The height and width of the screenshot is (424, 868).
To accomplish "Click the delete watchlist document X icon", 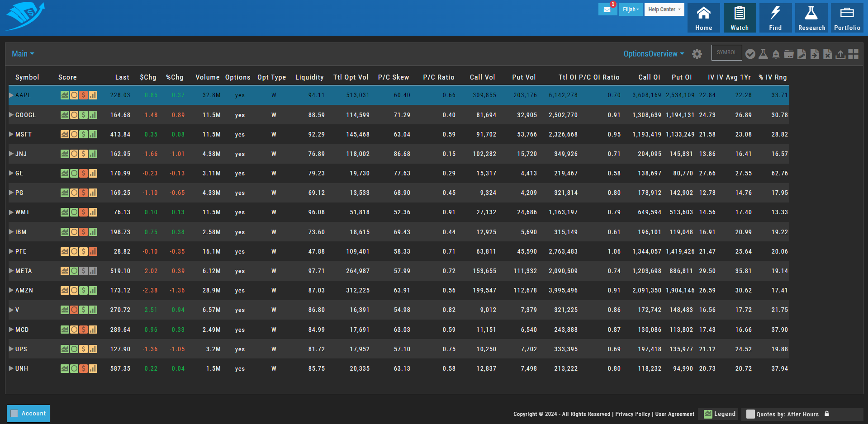I will [x=827, y=54].
